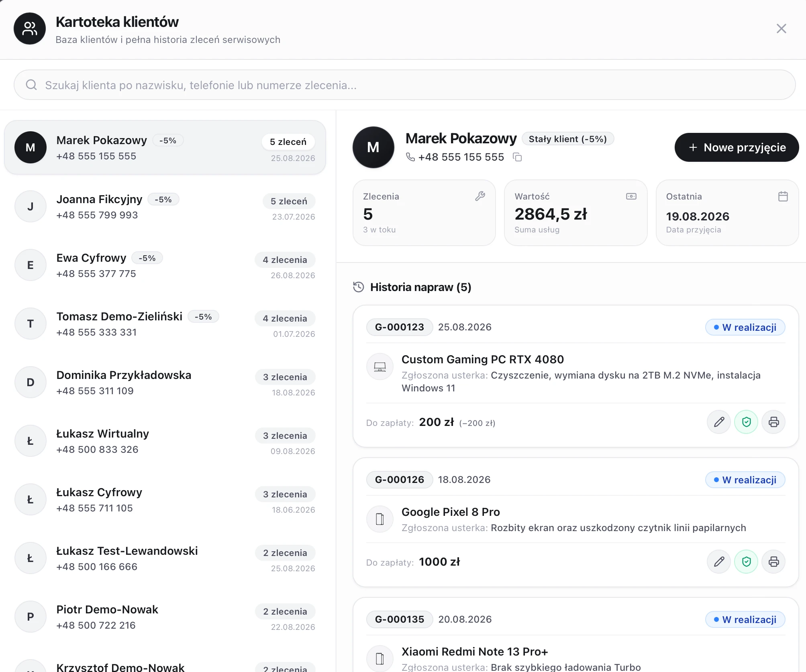The width and height of the screenshot is (806, 672).
Task: Open warranty shield for order G-000123
Action: 746,422
